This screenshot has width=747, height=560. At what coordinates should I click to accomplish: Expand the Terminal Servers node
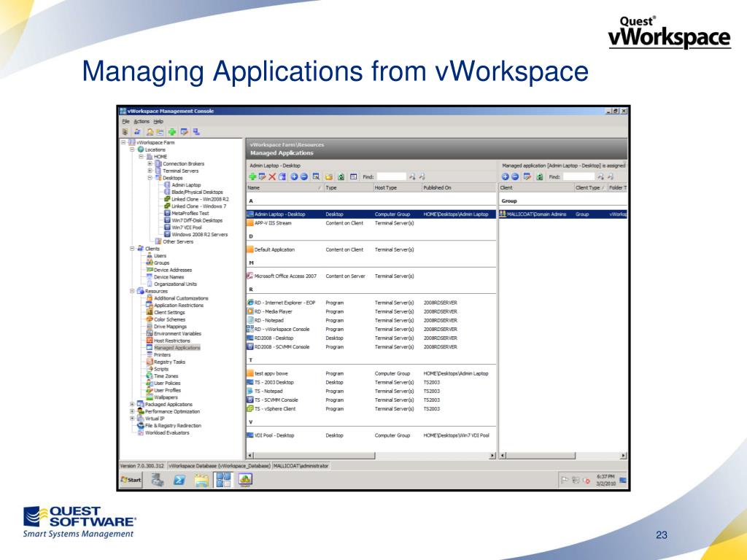(150, 171)
